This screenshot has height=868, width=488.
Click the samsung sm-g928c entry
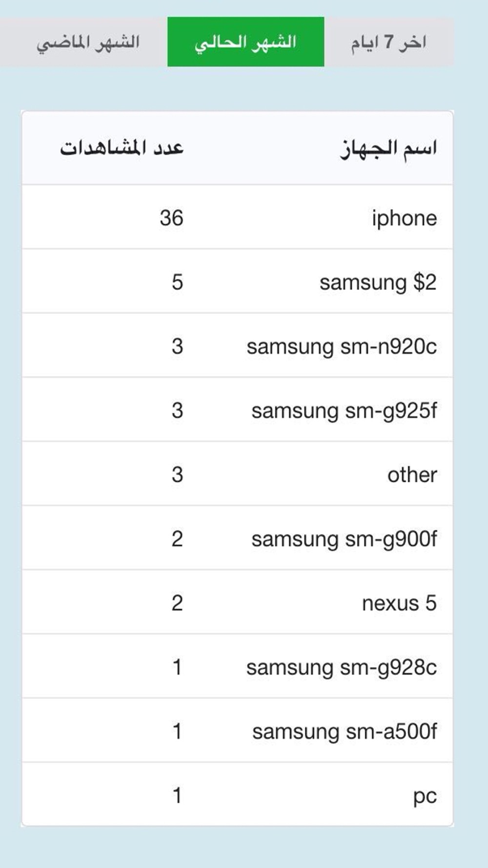point(341,667)
